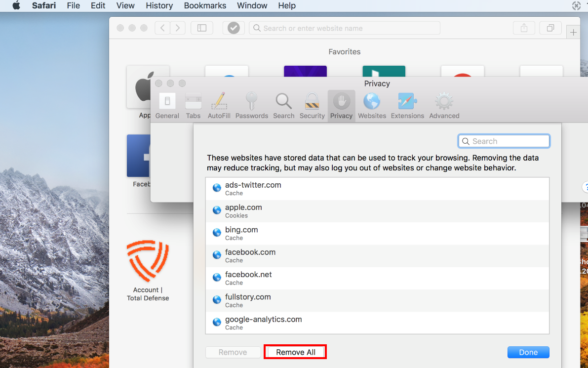Open a new tab with plus button

573,33
